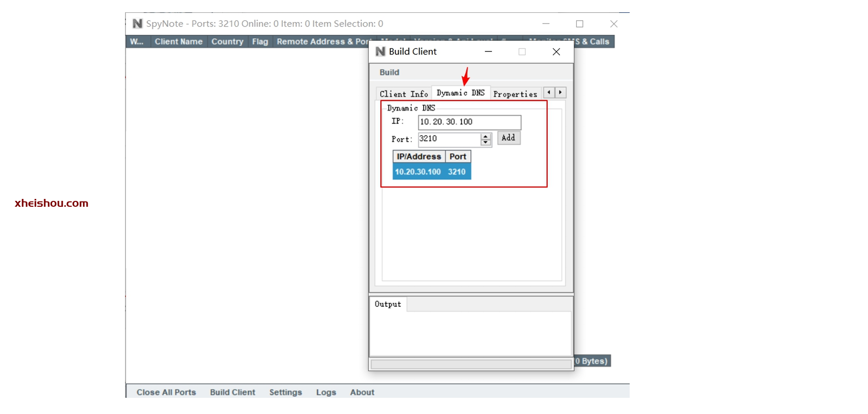Click the Add button
Viewport: 868px width, 414px height.
509,138
